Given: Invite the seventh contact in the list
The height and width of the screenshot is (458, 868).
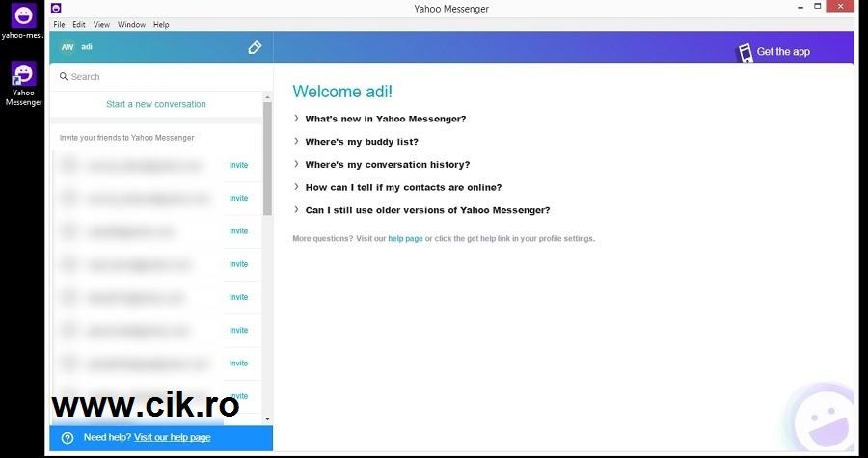Looking at the screenshot, I should coord(238,364).
